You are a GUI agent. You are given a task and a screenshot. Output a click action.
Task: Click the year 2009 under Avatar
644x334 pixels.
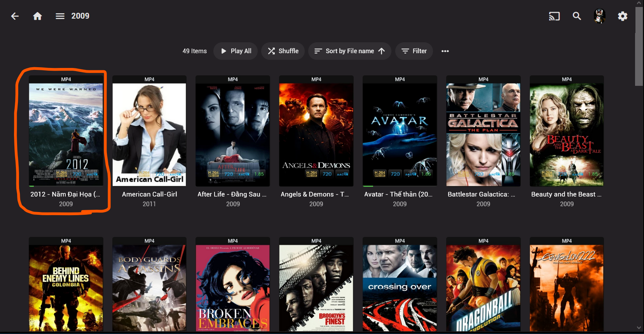tap(400, 204)
